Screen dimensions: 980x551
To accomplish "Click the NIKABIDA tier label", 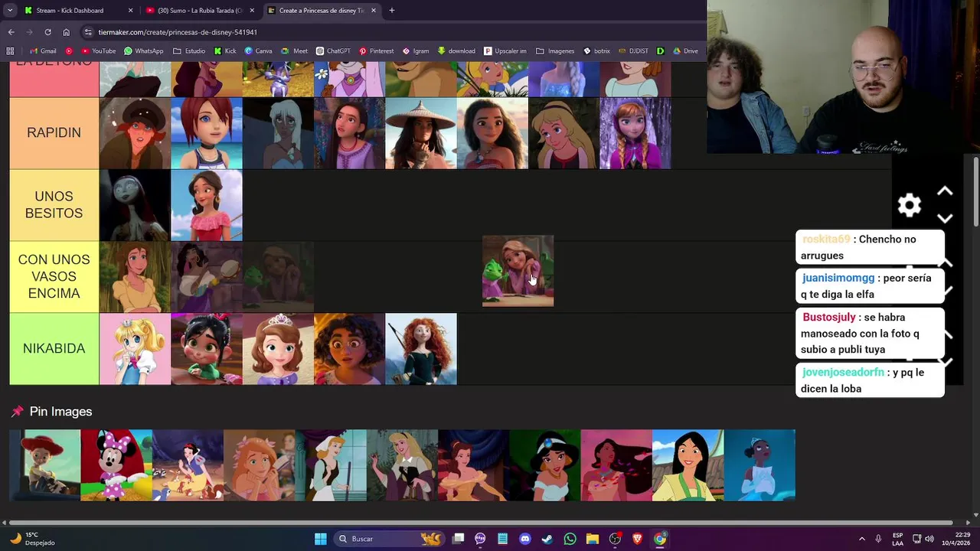I will (54, 349).
